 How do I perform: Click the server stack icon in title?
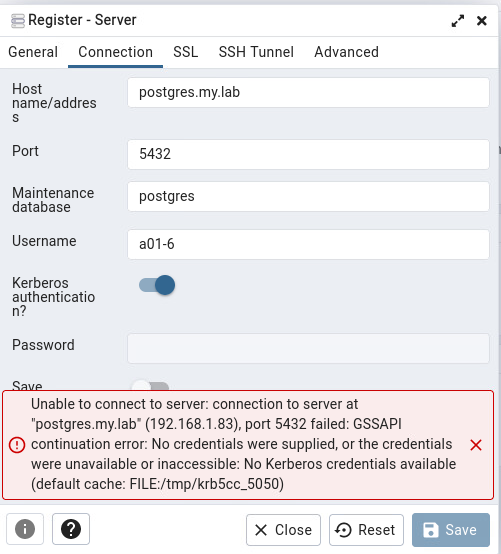coord(18,20)
